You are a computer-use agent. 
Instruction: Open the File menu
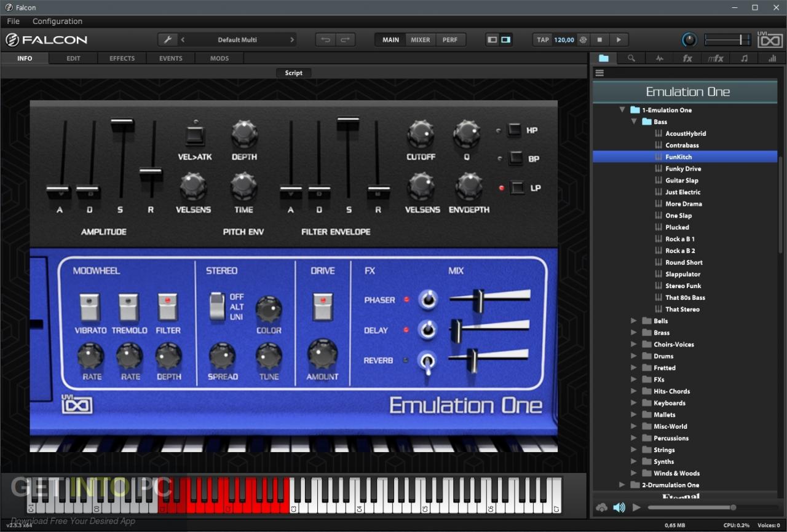(x=14, y=22)
